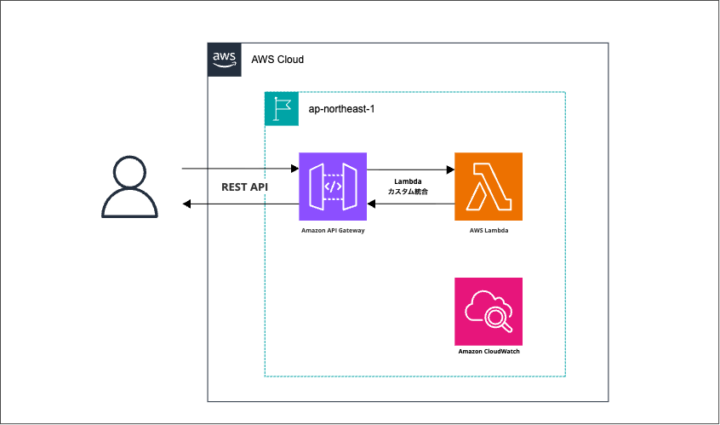This screenshot has height=425, width=720.
Task: Click the Lambda カスタム統合 label
Action: [x=408, y=186]
